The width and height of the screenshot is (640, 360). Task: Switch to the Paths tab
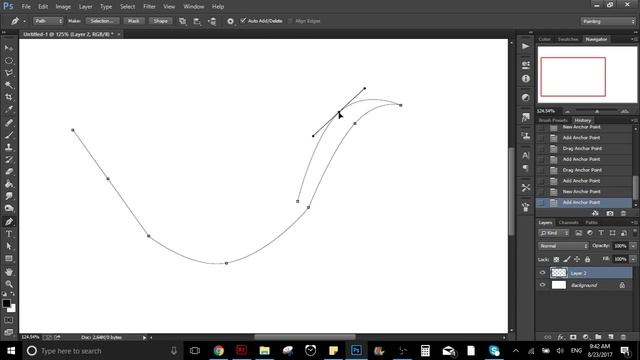coord(591,222)
